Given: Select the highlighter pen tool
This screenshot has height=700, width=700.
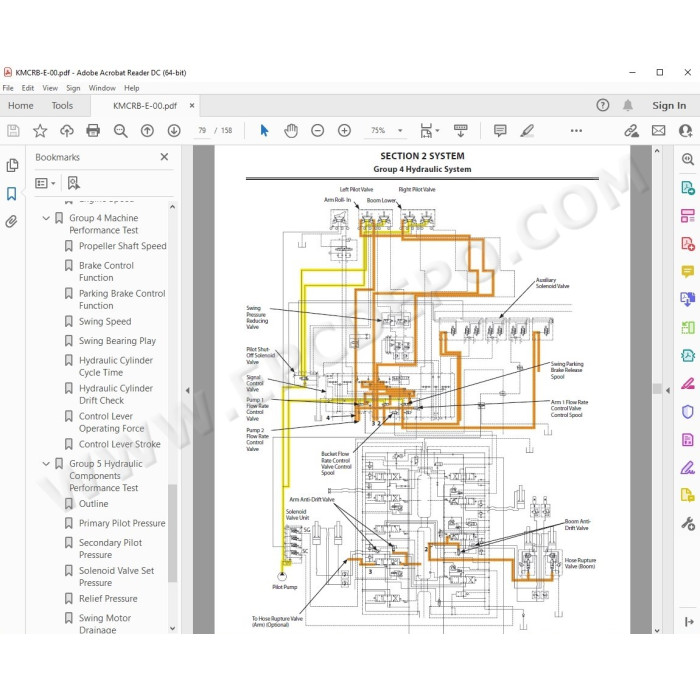Looking at the screenshot, I should tap(527, 131).
